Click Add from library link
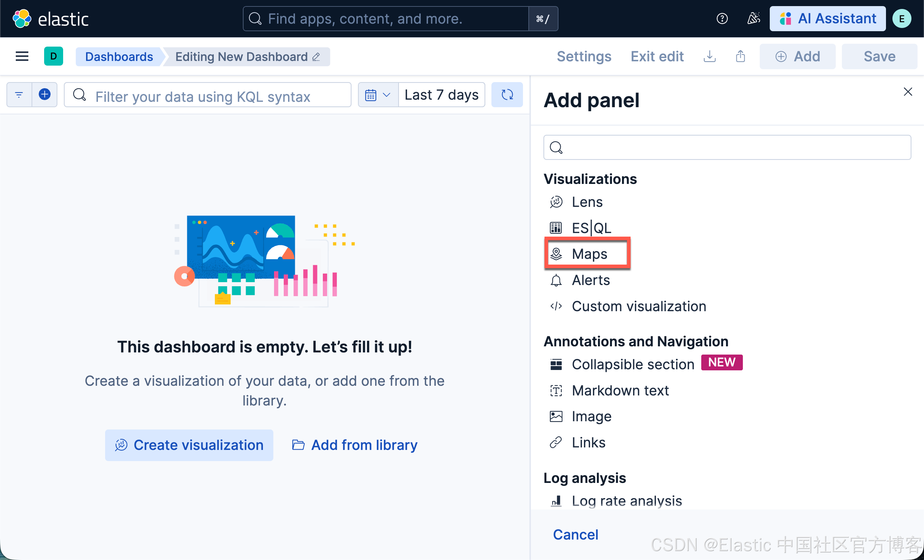Screen dimensions: 924x560 tap(355, 445)
